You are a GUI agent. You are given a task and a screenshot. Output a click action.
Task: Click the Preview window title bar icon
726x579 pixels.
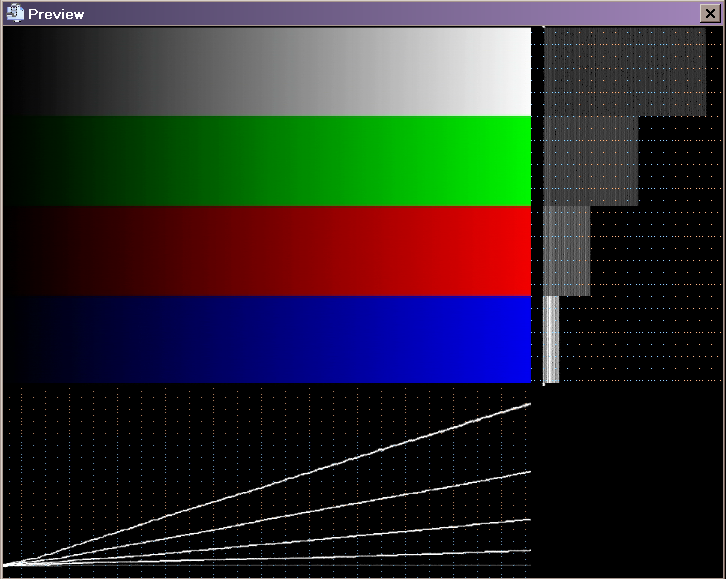pyautogui.click(x=15, y=13)
